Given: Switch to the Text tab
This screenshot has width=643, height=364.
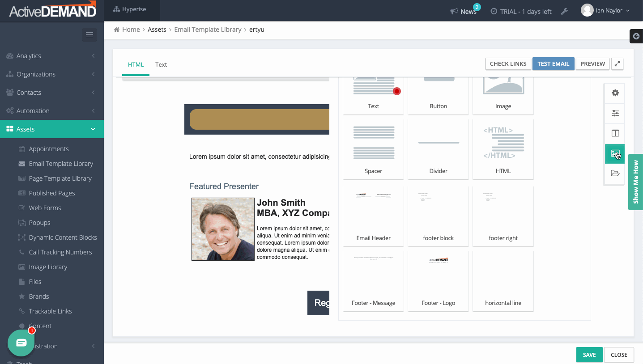Looking at the screenshot, I should tap(161, 64).
